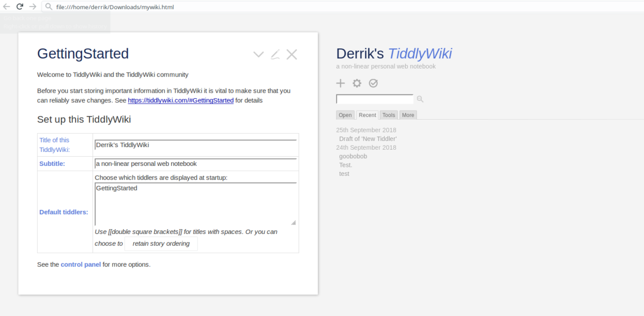Click the sidebar search box
Image resolution: width=644 pixels, height=316 pixels.
coord(375,99)
